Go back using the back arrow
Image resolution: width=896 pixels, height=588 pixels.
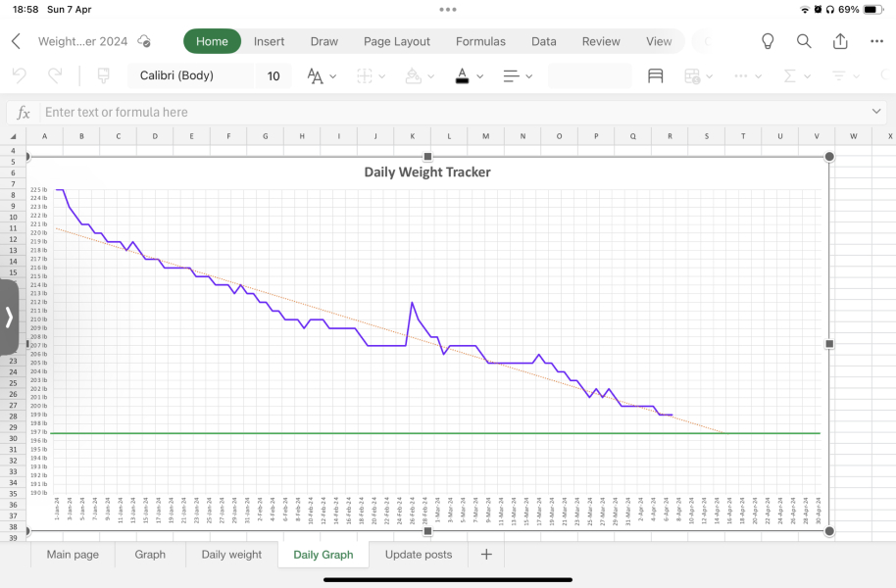tap(16, 41)
